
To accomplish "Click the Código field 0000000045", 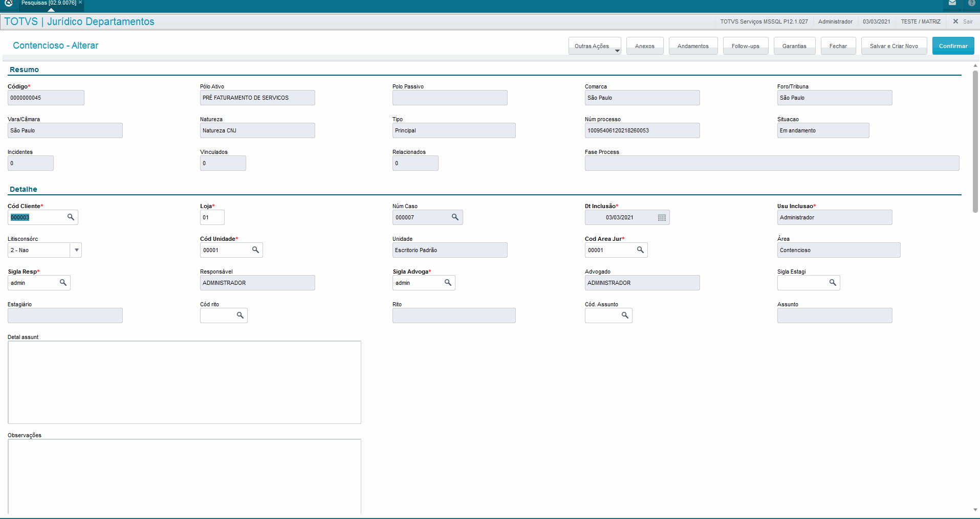I will point(46,98).
